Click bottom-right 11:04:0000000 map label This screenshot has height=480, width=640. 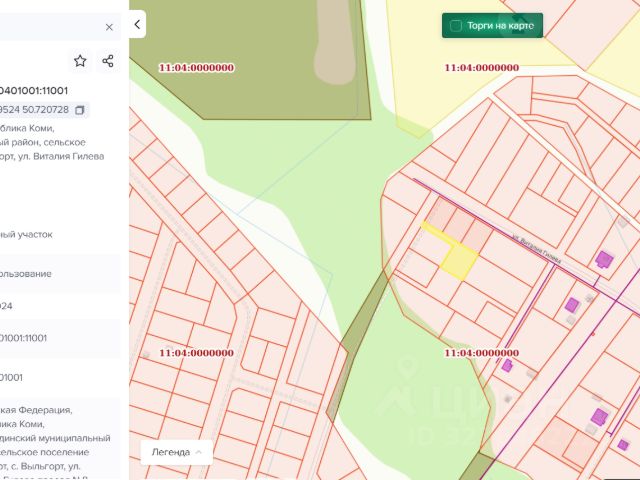click(482, 353)
